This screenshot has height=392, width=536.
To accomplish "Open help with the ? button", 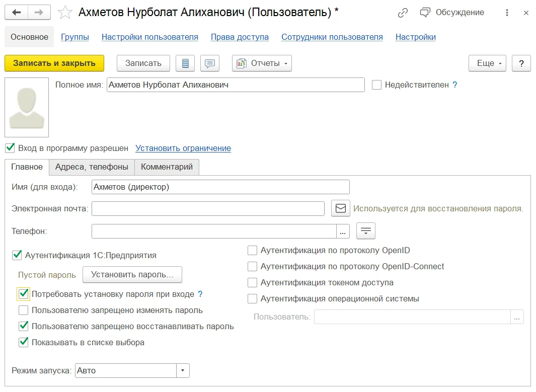I will pos(521,63).
